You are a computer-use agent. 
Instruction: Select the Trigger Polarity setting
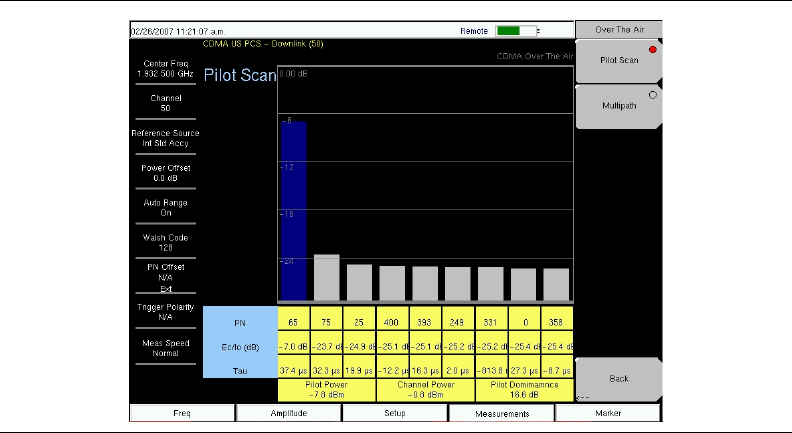tap(165, 313)
